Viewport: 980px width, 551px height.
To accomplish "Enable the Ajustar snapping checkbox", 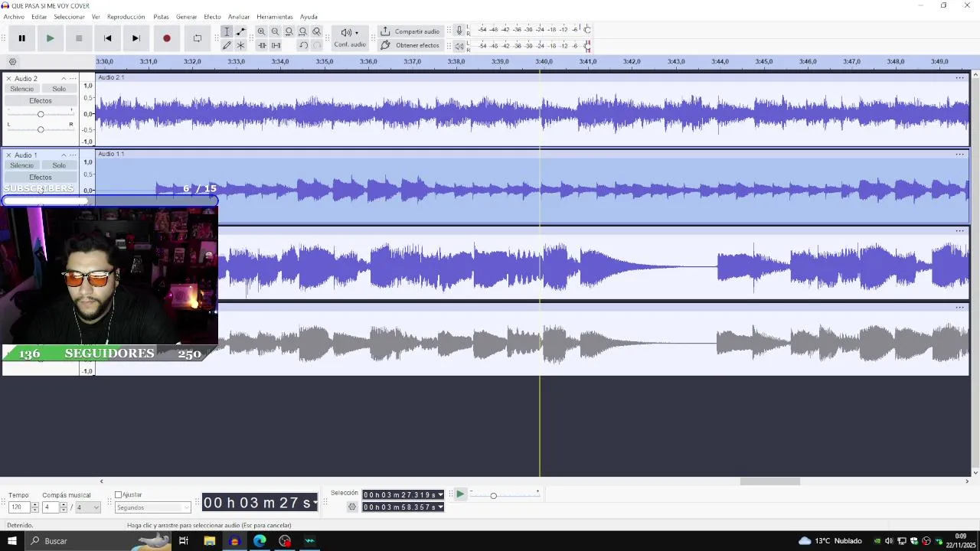I will 118,495.
